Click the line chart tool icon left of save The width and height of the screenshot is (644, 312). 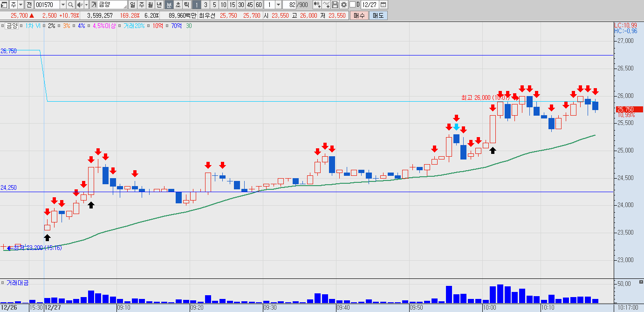point(326,5)
